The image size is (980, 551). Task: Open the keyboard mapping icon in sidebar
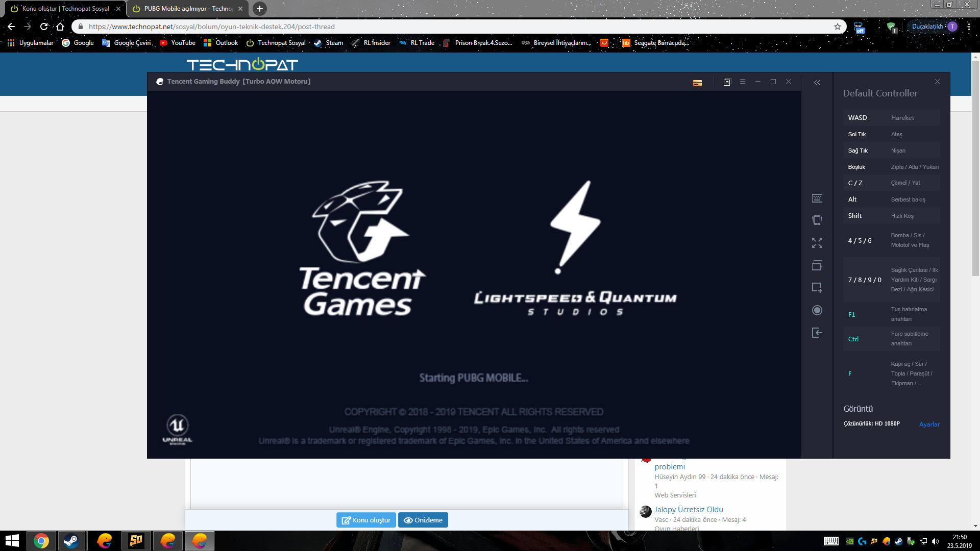point(817,198)
